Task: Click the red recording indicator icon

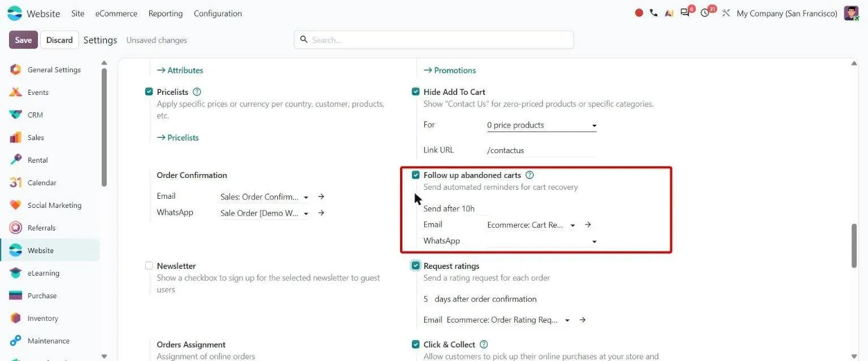Action: [639, 13]
